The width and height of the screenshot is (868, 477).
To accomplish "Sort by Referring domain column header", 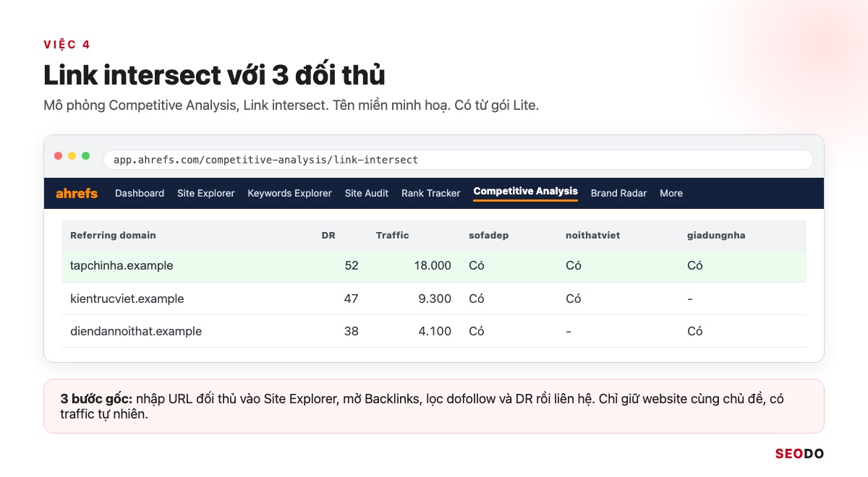I will point(113,235).
